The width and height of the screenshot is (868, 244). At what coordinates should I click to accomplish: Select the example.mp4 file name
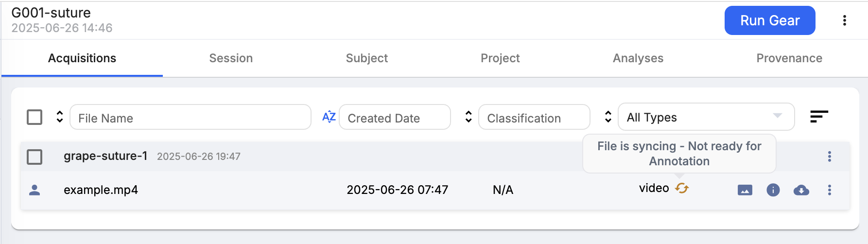[101, 190]
